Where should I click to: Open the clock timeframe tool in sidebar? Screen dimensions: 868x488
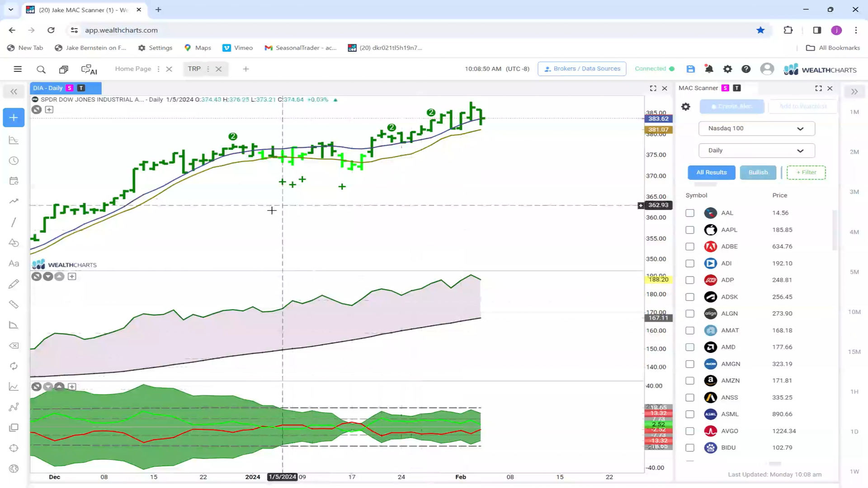pyautogui.click(x=14, y=161)
